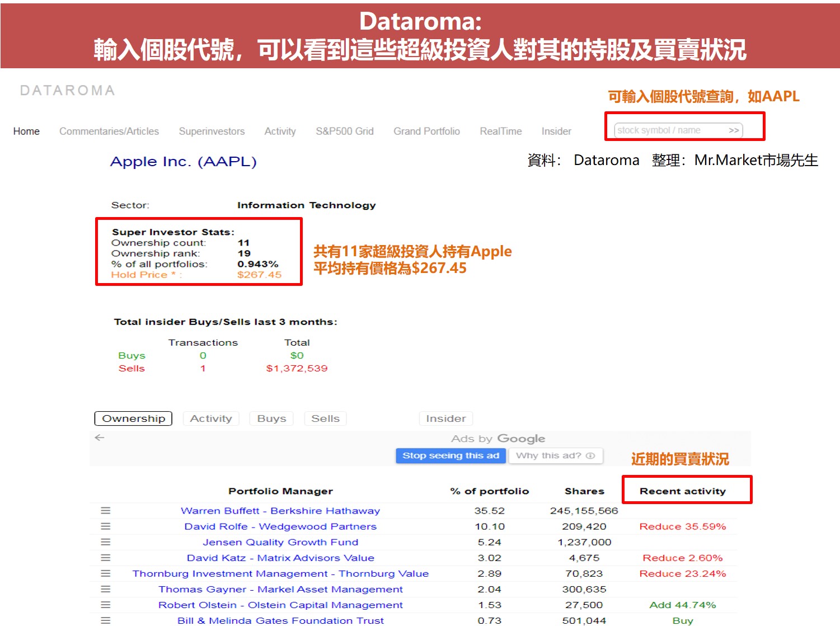Go to the Home menu item
This screenshot has width=840, height=626.
point(26,131)
